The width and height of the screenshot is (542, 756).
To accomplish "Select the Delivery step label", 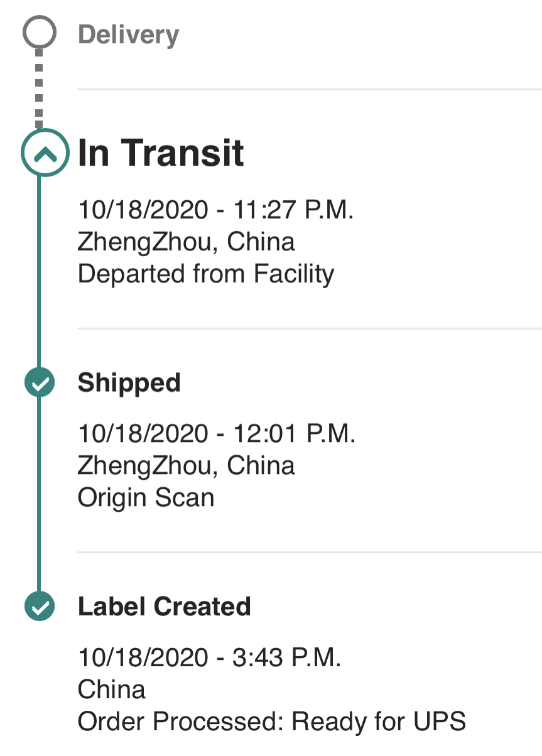I will [128, 34].
